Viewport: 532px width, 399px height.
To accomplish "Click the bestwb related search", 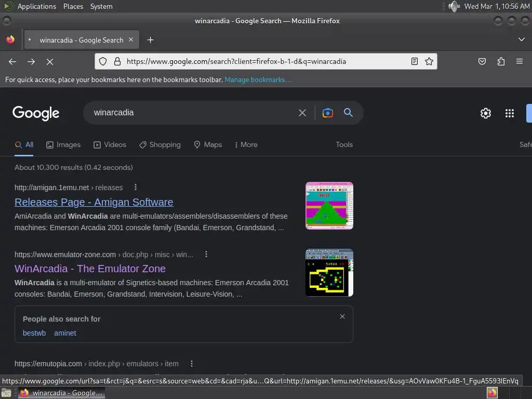I will coord(34,333).
